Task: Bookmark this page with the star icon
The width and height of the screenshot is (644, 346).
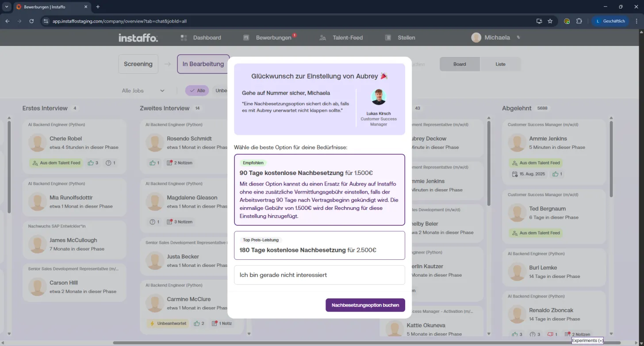Action: [550, 21]
